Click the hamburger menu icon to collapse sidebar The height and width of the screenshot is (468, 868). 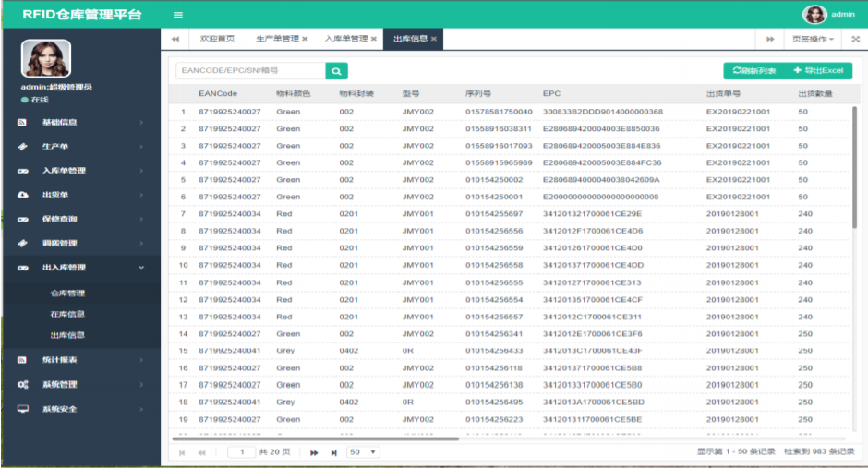tap(178, 15)
